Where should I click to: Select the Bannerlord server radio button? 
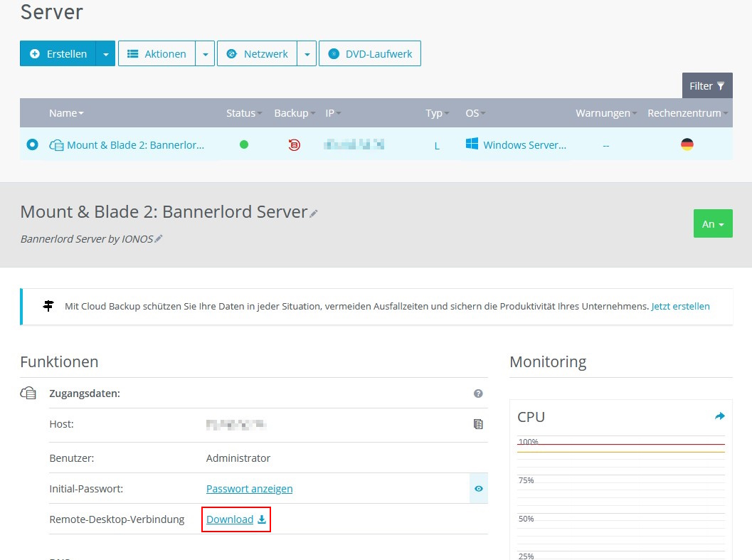(32, 144)
